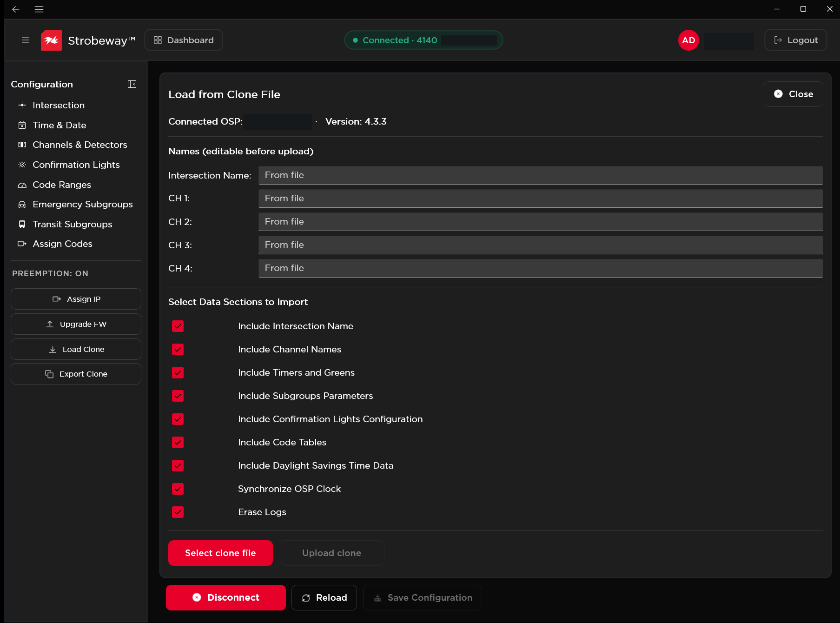Click the Connected OSP: label
The image size is (840, 623).
(205, 121)
